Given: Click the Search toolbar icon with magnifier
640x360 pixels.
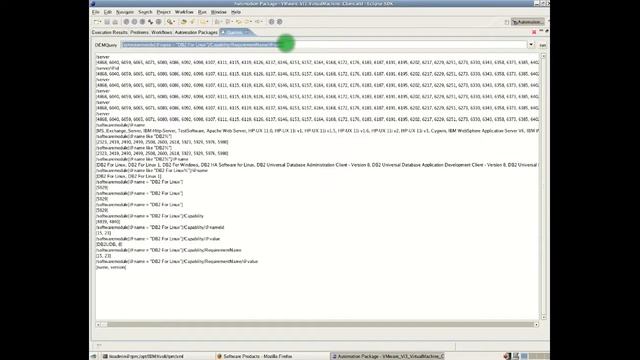Looking at the screenshot, I should point(170,22).
